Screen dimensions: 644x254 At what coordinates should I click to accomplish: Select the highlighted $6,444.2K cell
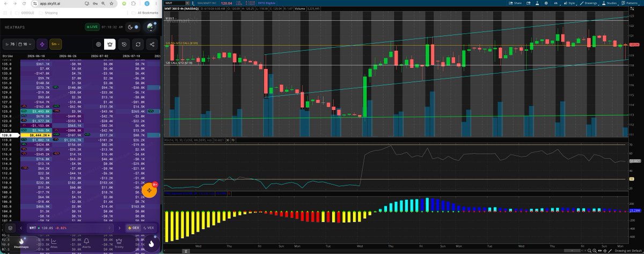[36, 136]
